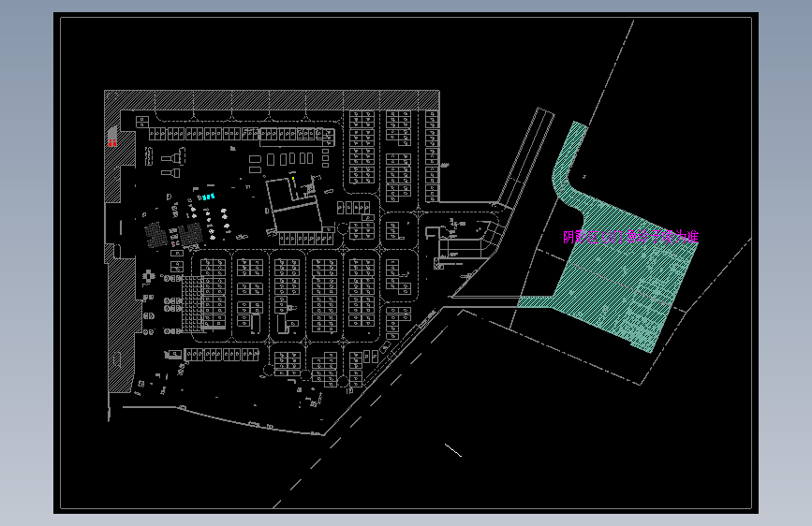The height and width of the screenshot is (526, 812).
Task: Click the magenta note 阴影区以门急诊子项为准
Action: pyautogui.click(x=630, y=237)
